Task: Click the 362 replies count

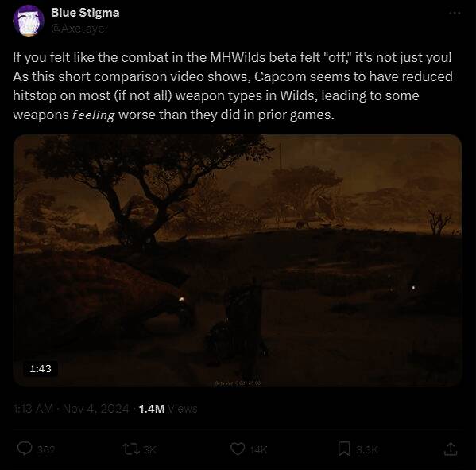Action: click(46, 449)
